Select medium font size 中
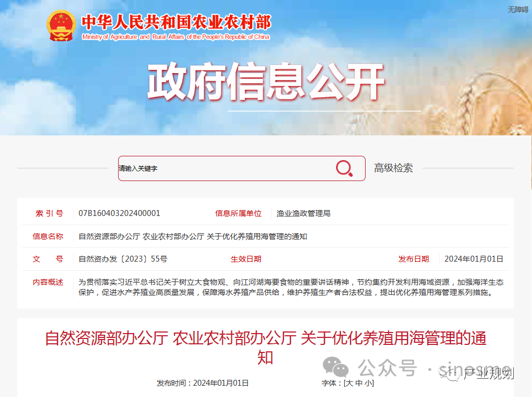The height and width of the screenshot is (397, 532). click(359, 383)
